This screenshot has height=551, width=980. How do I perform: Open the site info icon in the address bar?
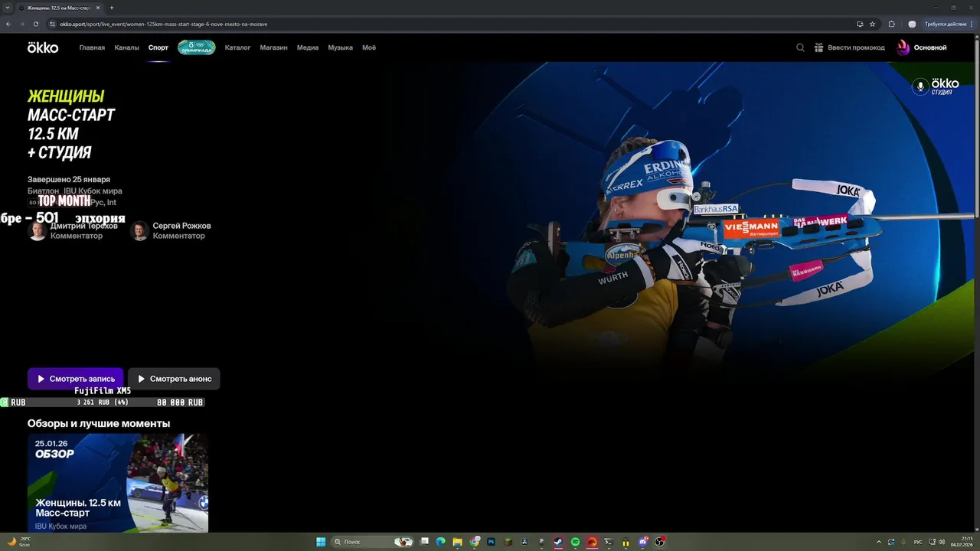(x=53, y=24)
